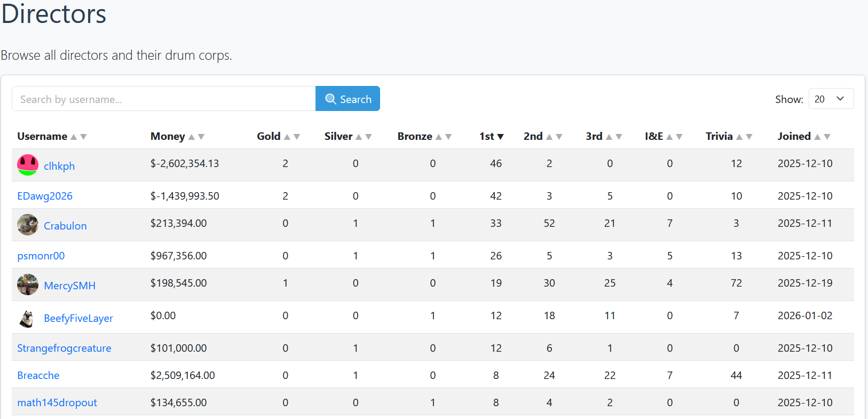Image resolution: width=868 pixels, height=419 pixels.
Task: Sort Money column ascending arrow
Action: click(x=192, y=137)
